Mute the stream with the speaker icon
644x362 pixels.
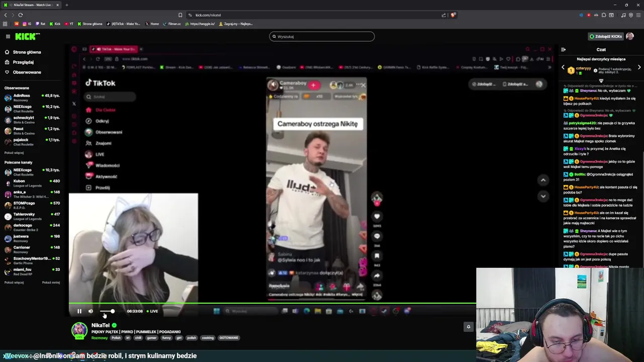(x=91, y=311)
